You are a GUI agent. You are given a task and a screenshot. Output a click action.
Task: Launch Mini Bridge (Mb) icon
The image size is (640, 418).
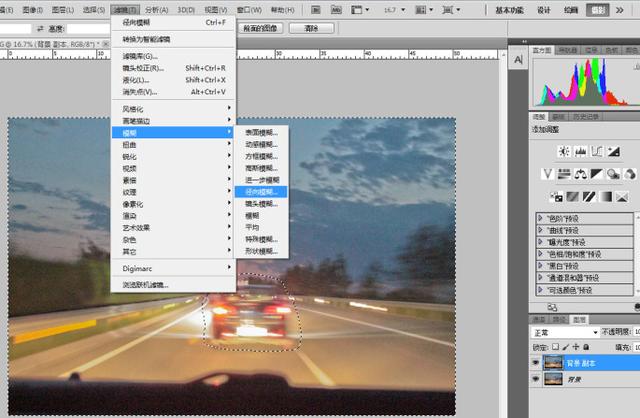point(336,9)
